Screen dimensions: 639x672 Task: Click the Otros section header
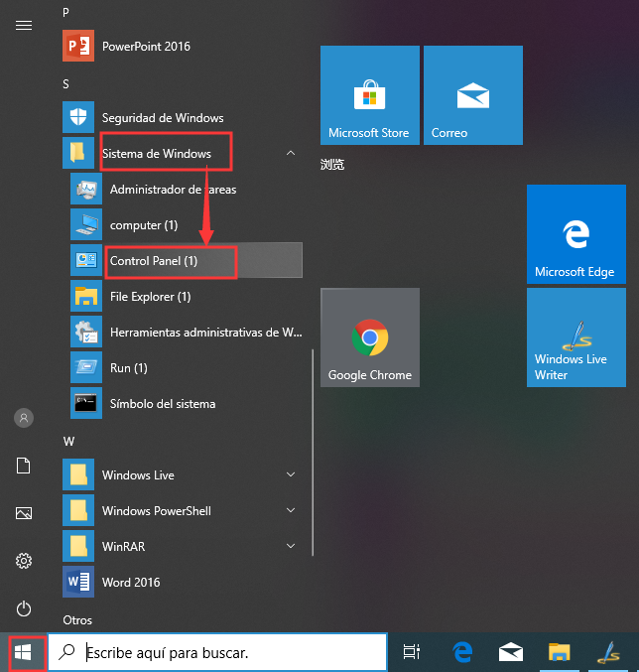[x=77, y=620]
